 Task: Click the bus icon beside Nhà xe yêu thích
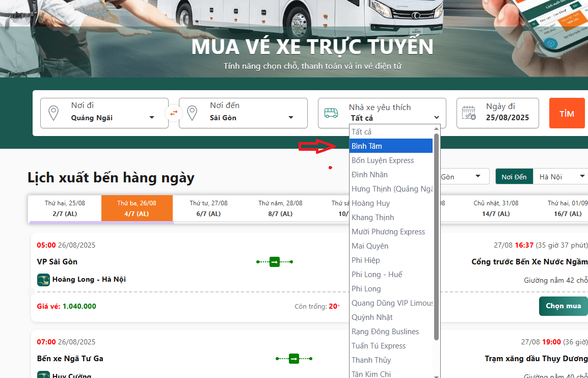[x=331, y=113]
